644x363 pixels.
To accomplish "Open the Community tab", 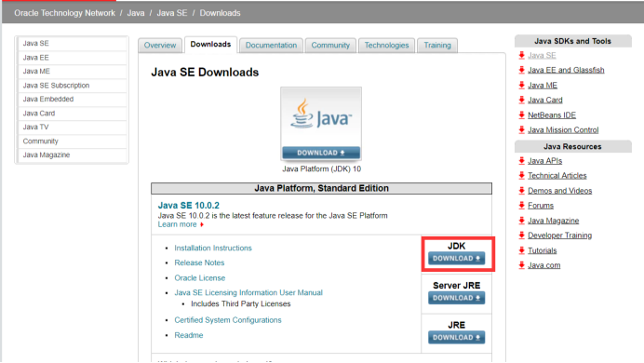I will 330,46.
